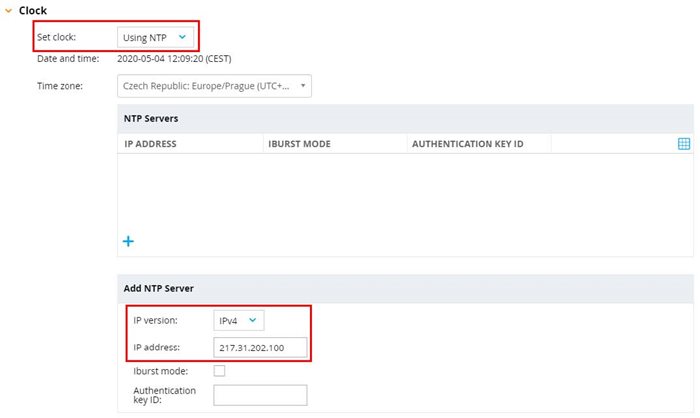Click the blue arrow beside IPv4

click(253, 320)
